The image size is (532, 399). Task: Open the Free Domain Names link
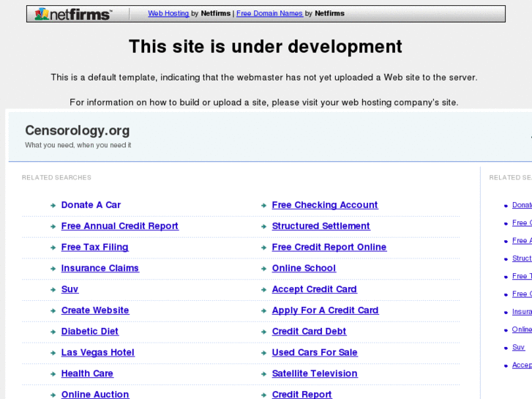click(269, 13)
